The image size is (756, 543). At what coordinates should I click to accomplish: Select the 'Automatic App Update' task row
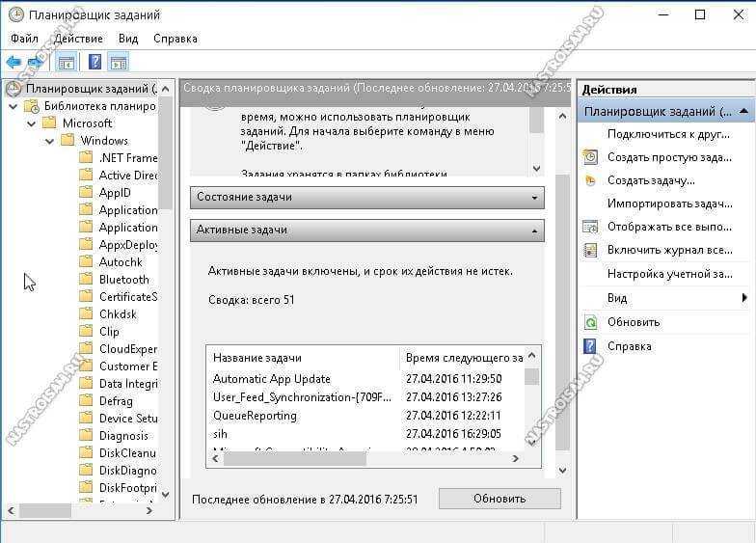click(x=367, y=379)
